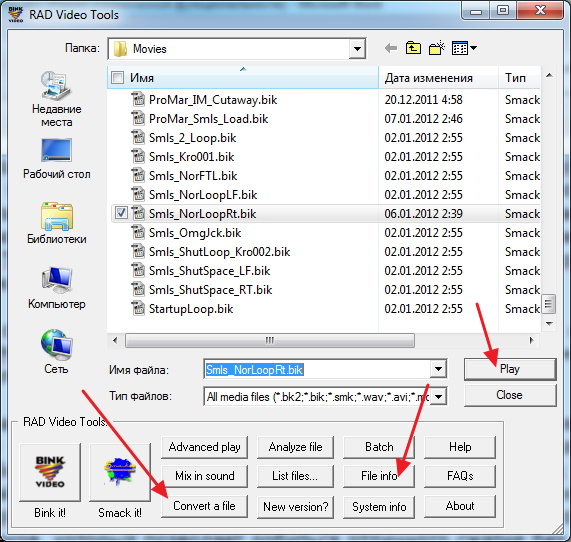Open Библиотеки sidebar location
The height and width of the screenshot is (542, 571).
tap(56, 223)
